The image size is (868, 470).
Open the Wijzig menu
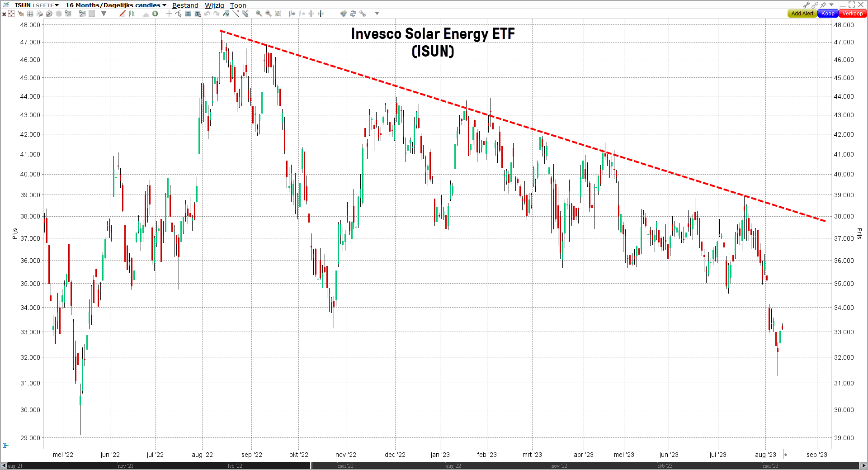(214, 5)
